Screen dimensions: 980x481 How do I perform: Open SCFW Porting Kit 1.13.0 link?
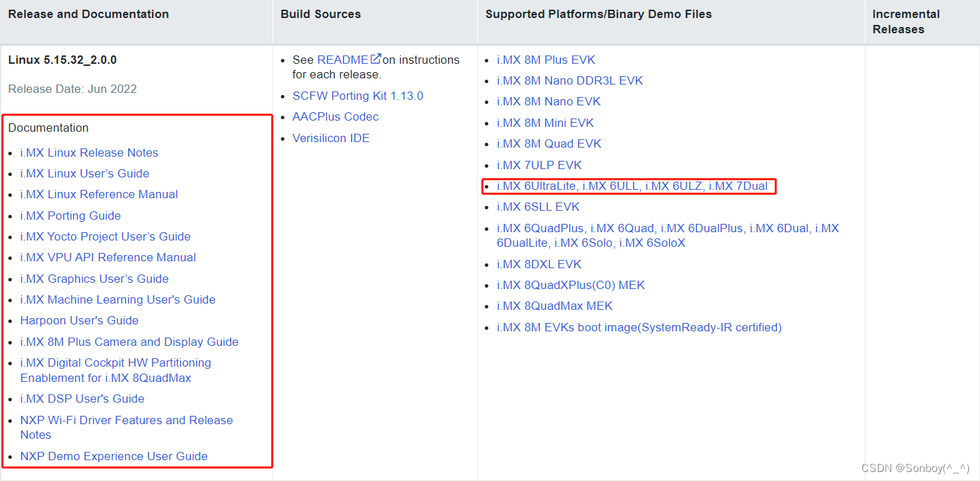pyautogui.click(x=358, y=96)
